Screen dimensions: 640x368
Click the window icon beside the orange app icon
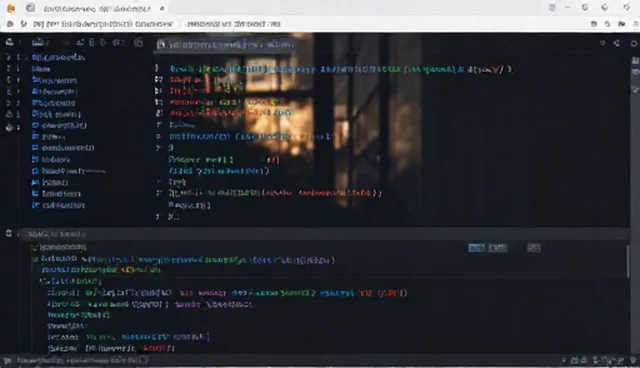point(30,8)
